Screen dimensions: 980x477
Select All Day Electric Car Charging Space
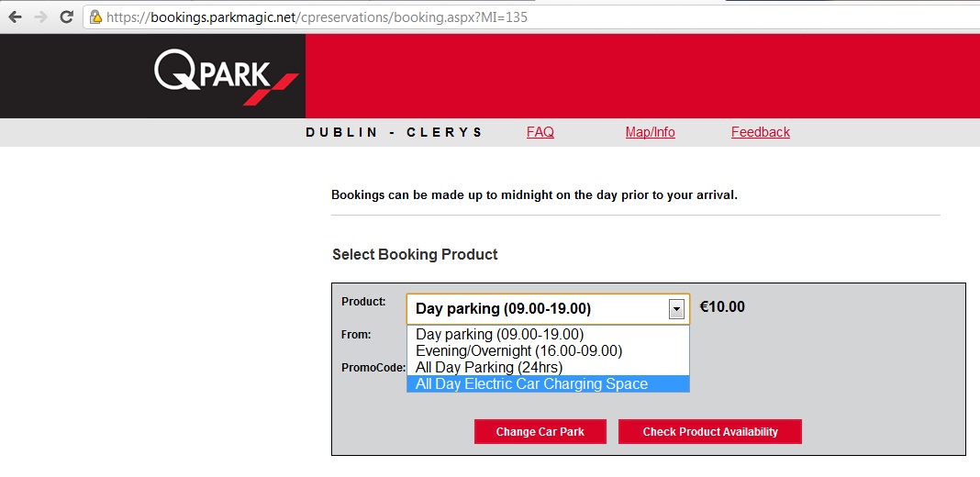coord(531,384)
